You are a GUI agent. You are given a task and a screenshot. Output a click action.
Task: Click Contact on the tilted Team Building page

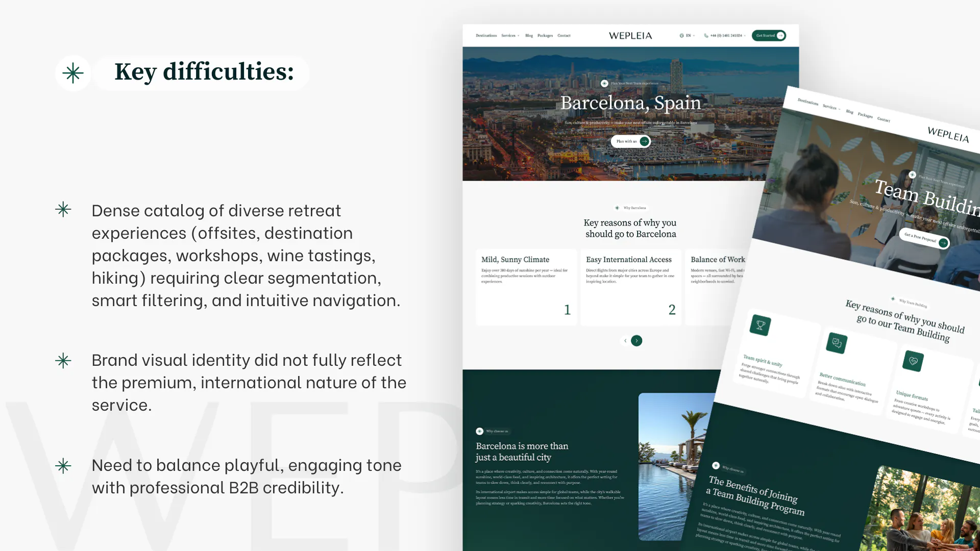click(x=884, y=120)
